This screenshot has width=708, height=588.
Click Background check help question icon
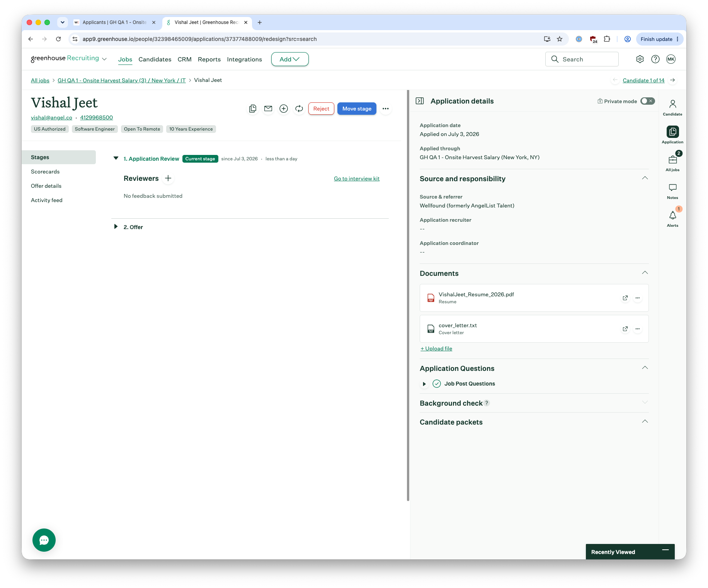pyautogui.click(x=487, y=403)
